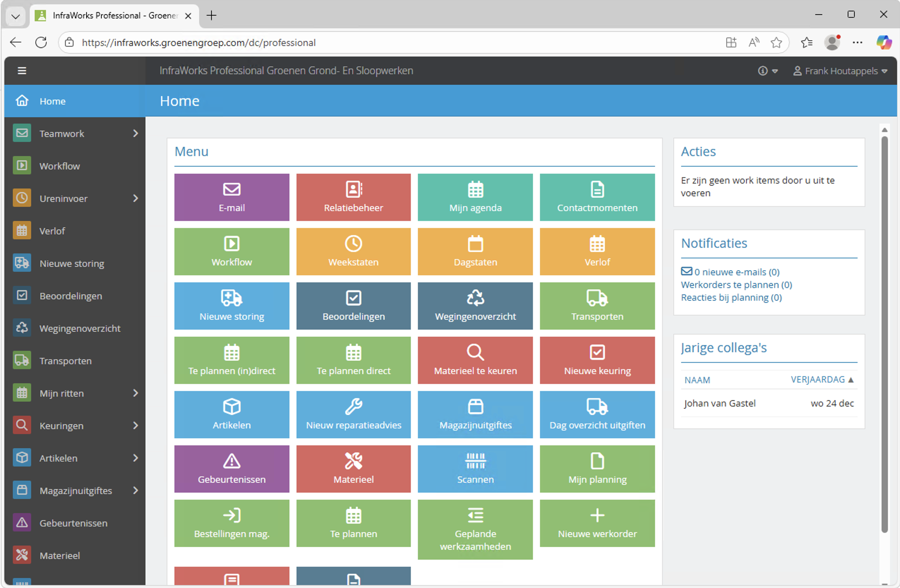
Task: Click the Nieuw reparatieadvies wrench tile
Action: point(353,414)
